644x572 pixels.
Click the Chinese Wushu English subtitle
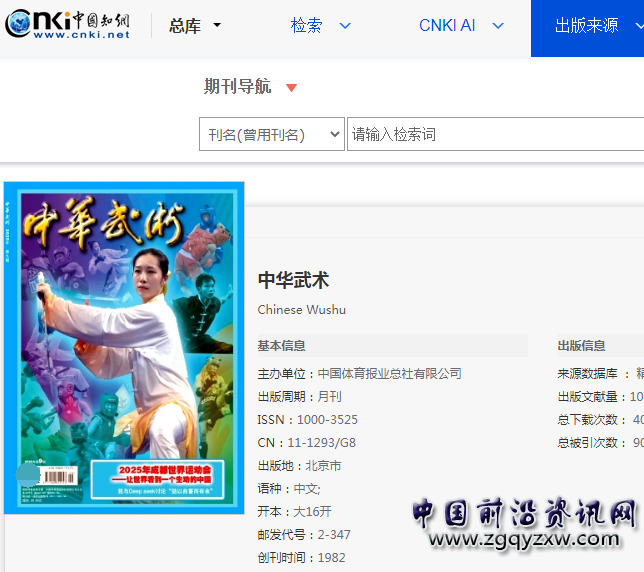[301, 310]
